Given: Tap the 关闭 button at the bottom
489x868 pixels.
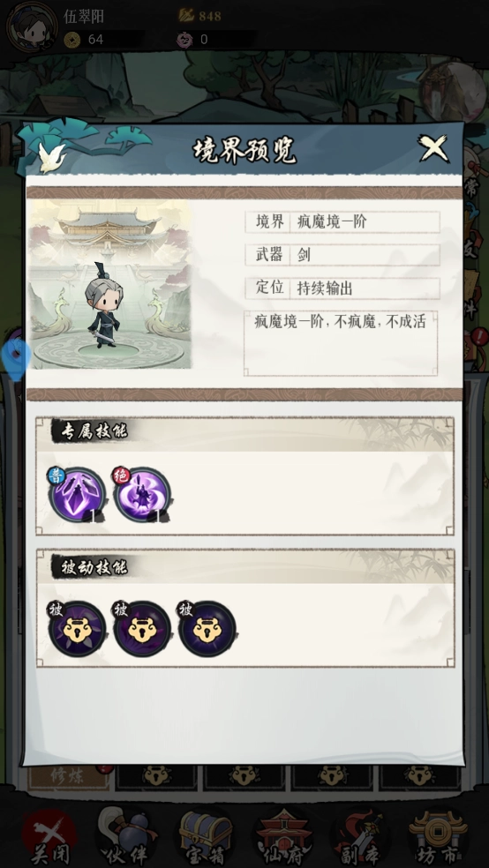Looking at the screenshot, I should (50, 837).
